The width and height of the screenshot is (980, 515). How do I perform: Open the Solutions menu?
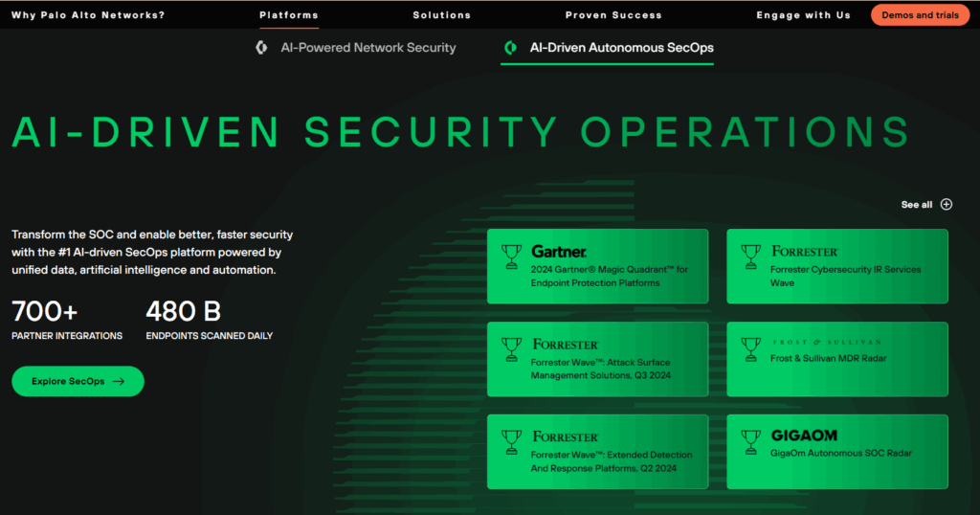tap(442, 15)
